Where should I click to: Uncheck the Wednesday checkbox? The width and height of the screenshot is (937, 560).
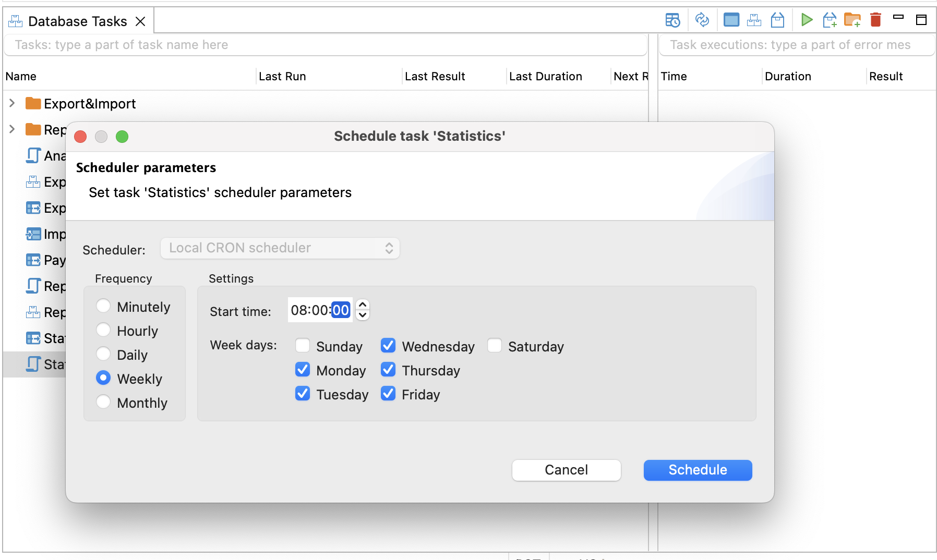click(388, 345)
